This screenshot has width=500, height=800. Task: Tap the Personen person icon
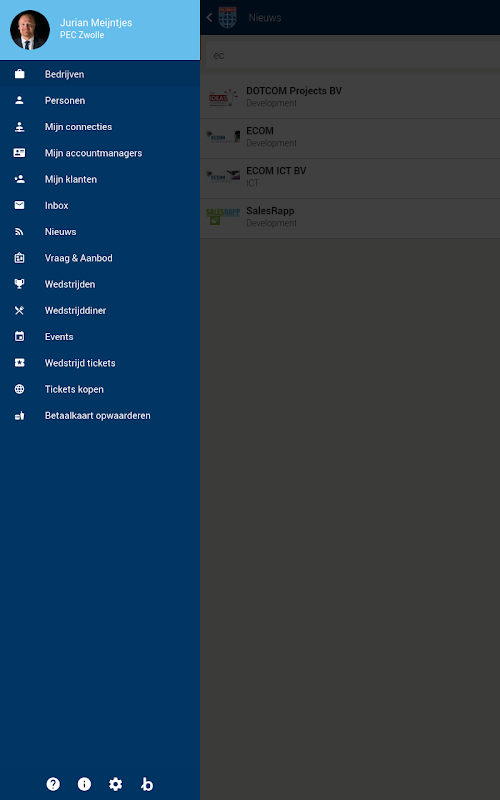[x=19, y=101]
